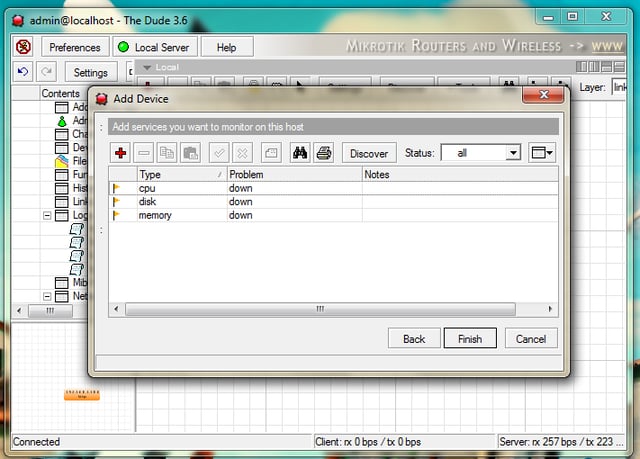The height and width of the screenshot is (459, 640).
Task: Click the flag icon of disk row
Action: pyautogui.click(x=116, y=202)
